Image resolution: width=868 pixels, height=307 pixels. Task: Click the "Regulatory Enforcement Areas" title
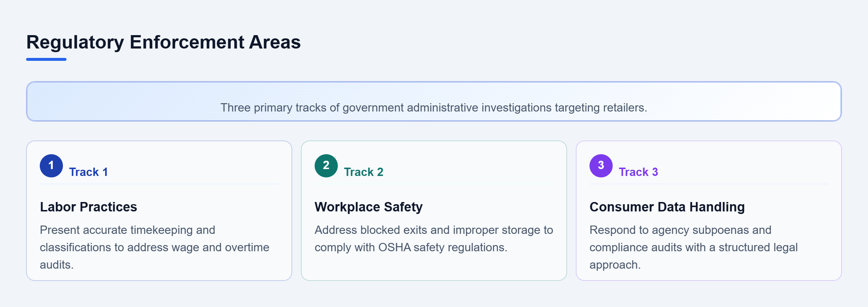[163, 42]
